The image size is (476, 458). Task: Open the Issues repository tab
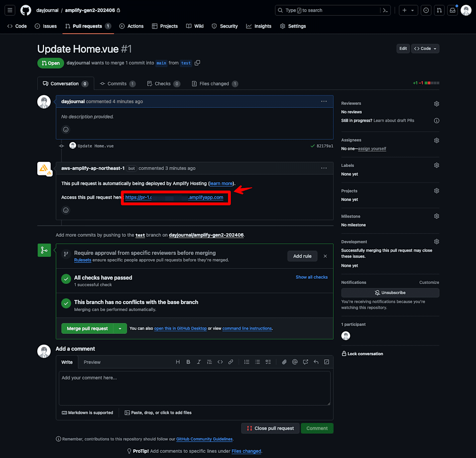46,26
